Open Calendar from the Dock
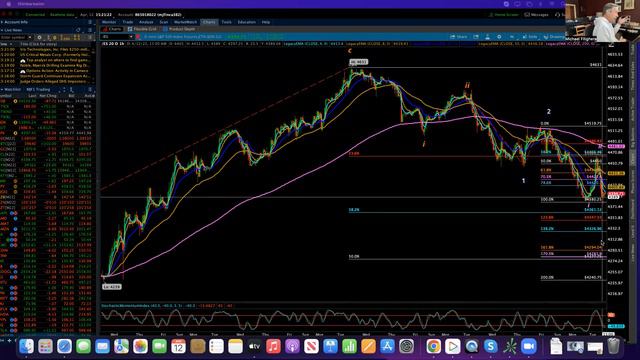Image resolution: width=640 pixels, height=360 pixels. click(178, 347)
